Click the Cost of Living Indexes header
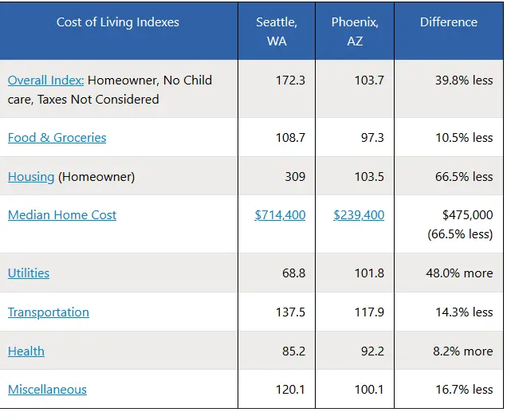The width and height of the screenshot is (511, 420). point(119,22)
